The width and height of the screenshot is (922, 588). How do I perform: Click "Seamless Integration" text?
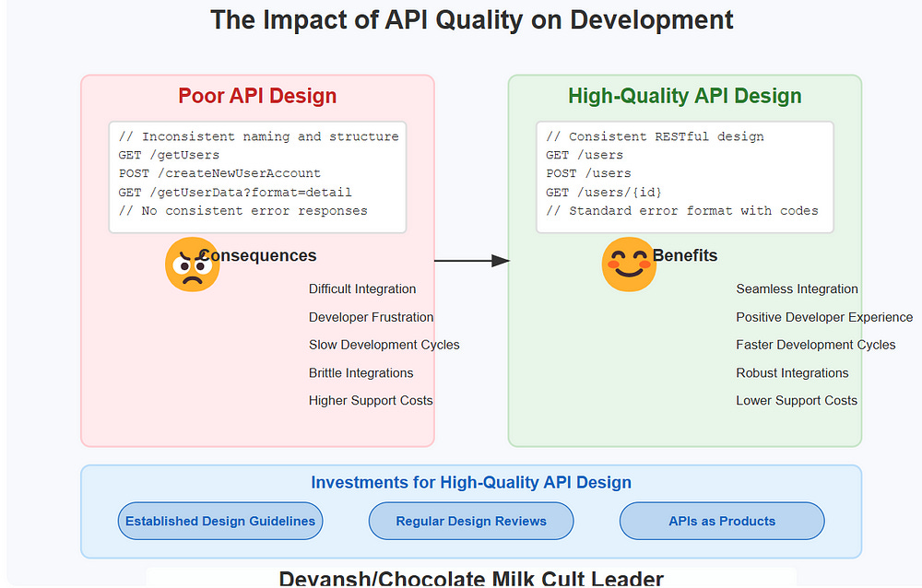click(797, 289)
